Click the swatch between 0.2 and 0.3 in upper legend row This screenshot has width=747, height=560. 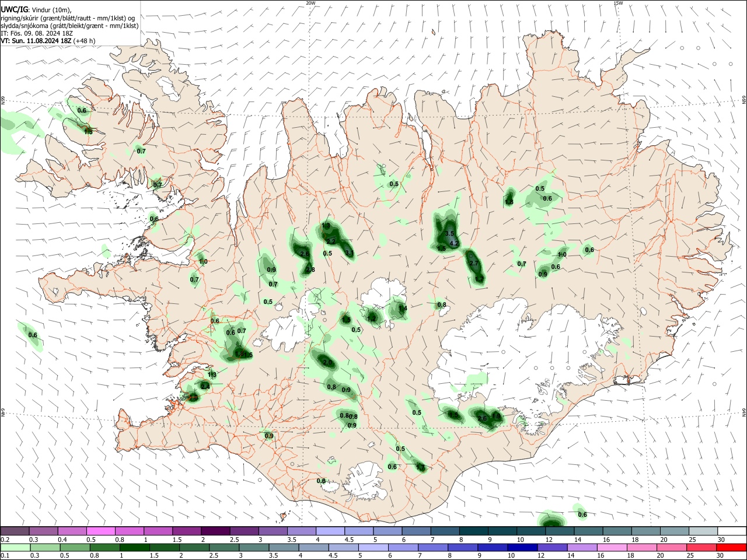[x=15, y=531]
